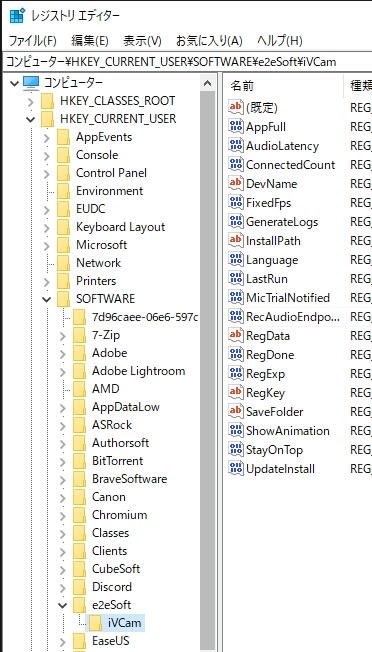Open the 編集(E) menu
This screenshot has height=652, width=372.
tap(90, 41)
